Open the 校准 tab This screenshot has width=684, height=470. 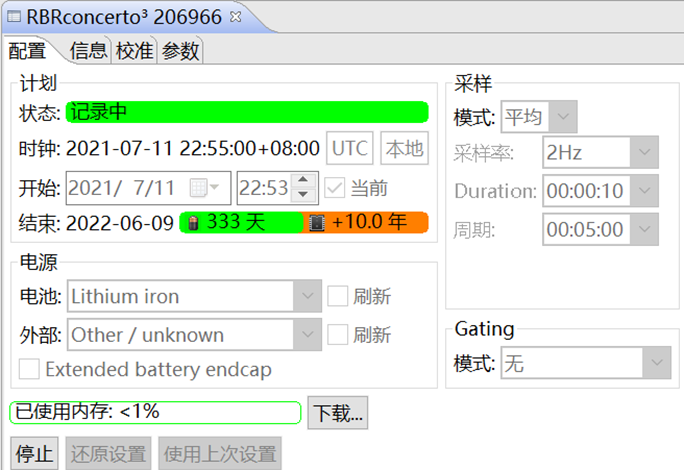point(134,51)
